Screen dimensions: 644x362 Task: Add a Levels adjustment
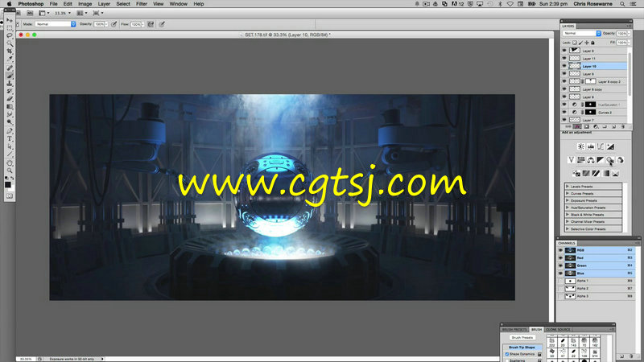(591, 146)
